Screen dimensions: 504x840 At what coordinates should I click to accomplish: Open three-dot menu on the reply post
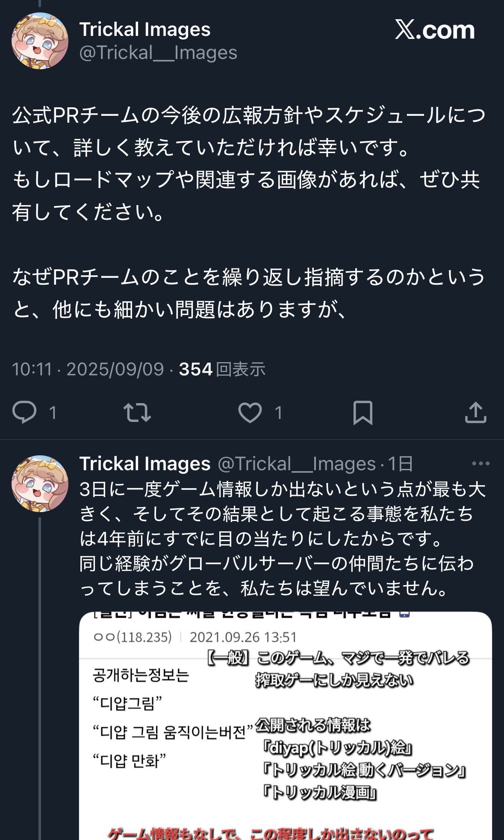tap(480, 463)
